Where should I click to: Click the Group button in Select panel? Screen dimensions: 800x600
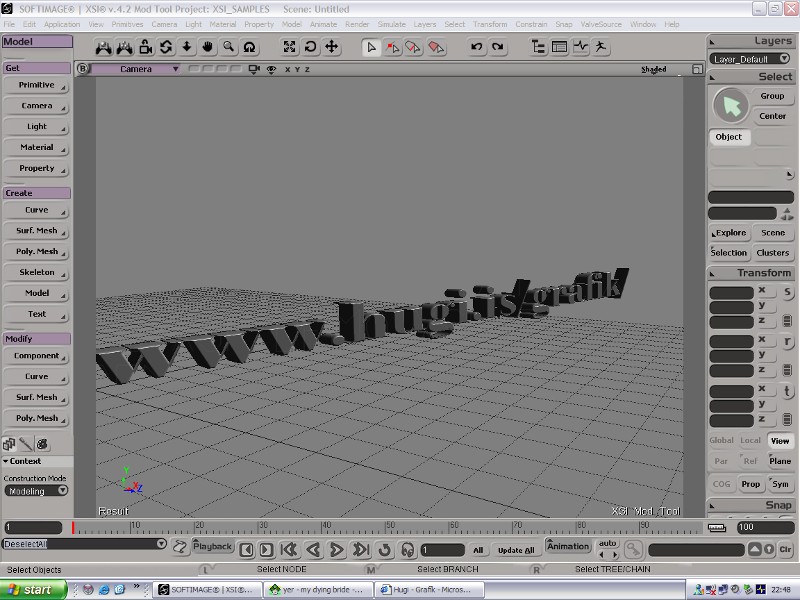click(772, 96)
